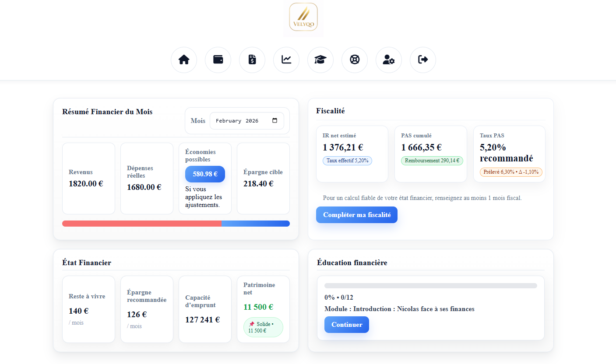Click the Compléter ma fiscalité button

click(357, 215)
